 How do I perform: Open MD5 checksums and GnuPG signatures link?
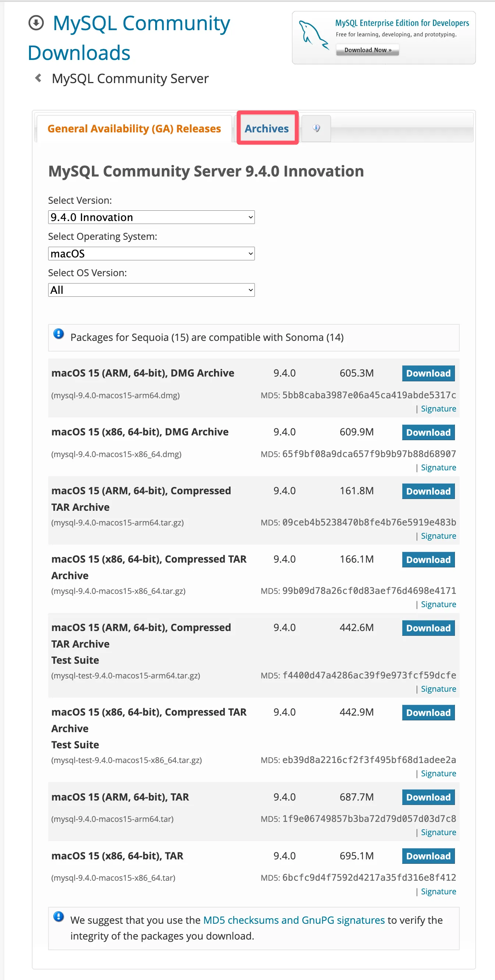tap(294, 920)
